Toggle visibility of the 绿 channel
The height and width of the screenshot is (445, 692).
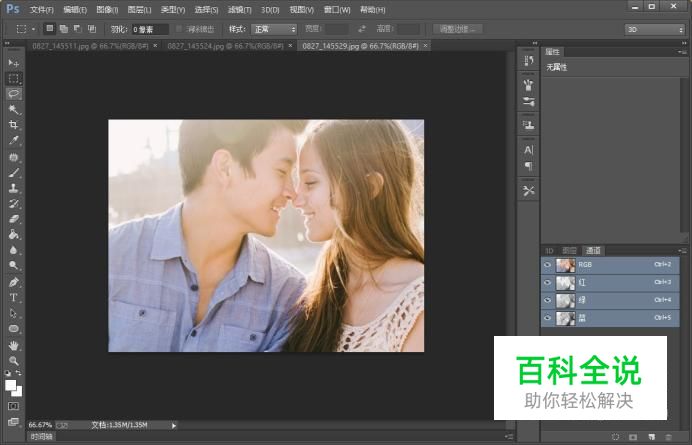coord(547,301)
